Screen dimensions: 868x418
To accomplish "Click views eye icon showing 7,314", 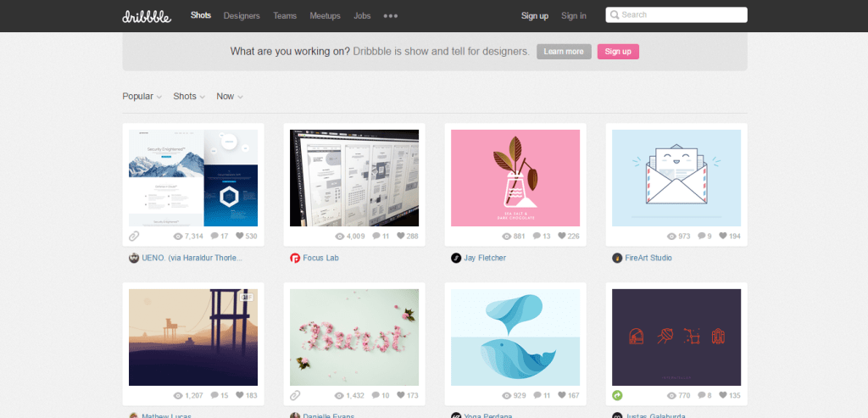I will [178, 237].
